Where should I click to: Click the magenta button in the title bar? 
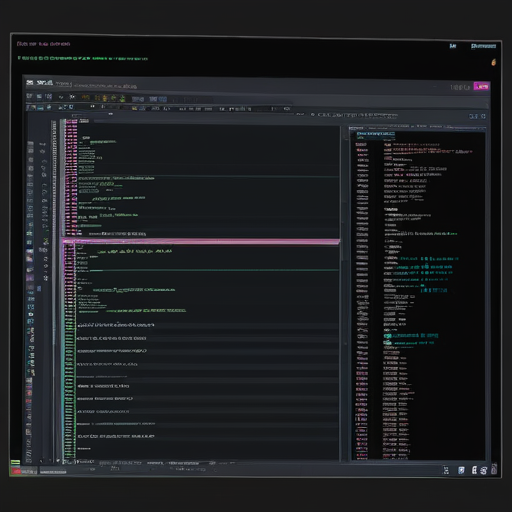point(481,86)
